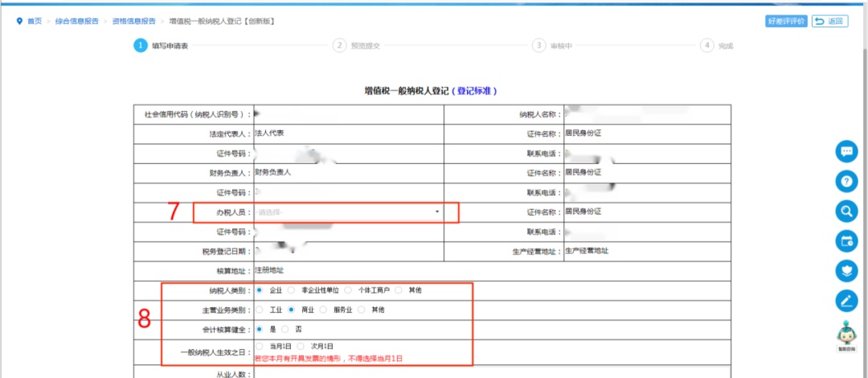Open the 智能咨询 robot assistant

[846, 335]
